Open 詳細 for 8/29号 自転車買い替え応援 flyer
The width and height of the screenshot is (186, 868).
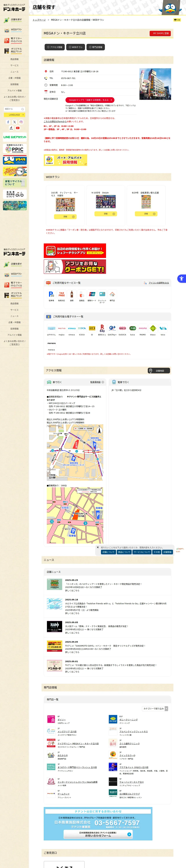(x=146, y=214)
